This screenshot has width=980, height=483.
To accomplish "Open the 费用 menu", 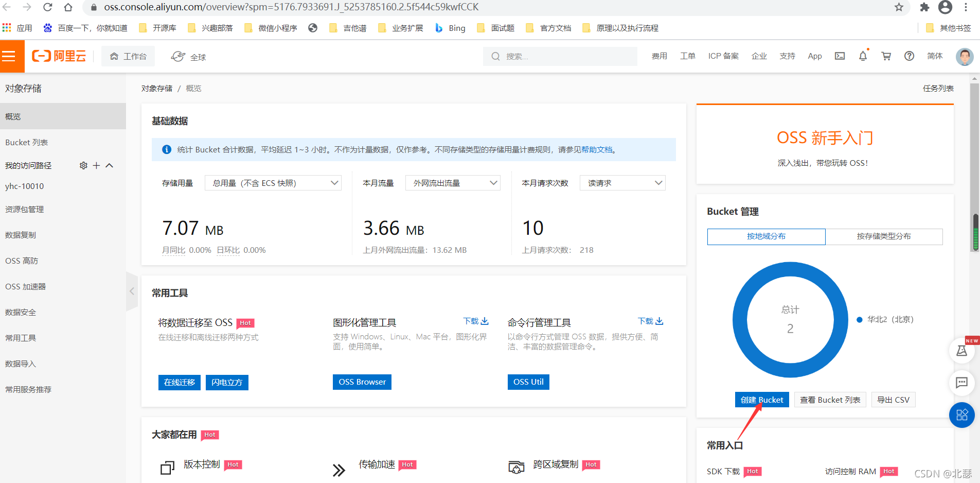I will click(x=660, y=56).
